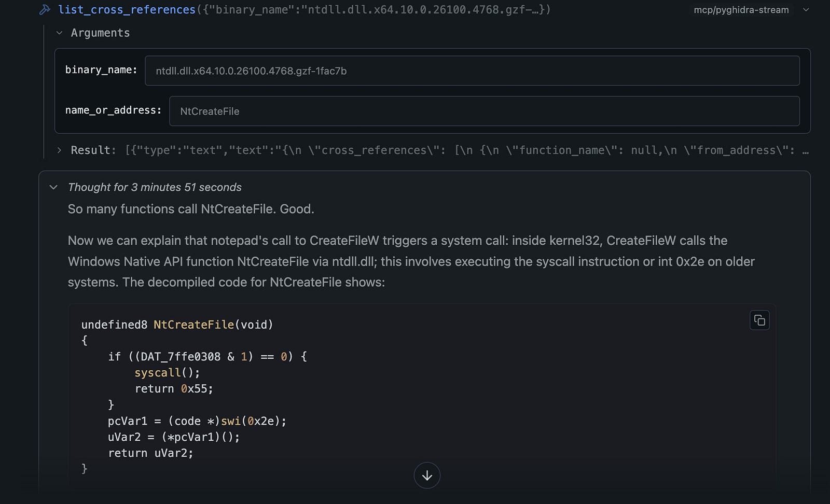Click the 'uVar2 = (*pcVar1)();' code line
The width and height of the screenshot is (830, 504).
click(x=174, y=437)
